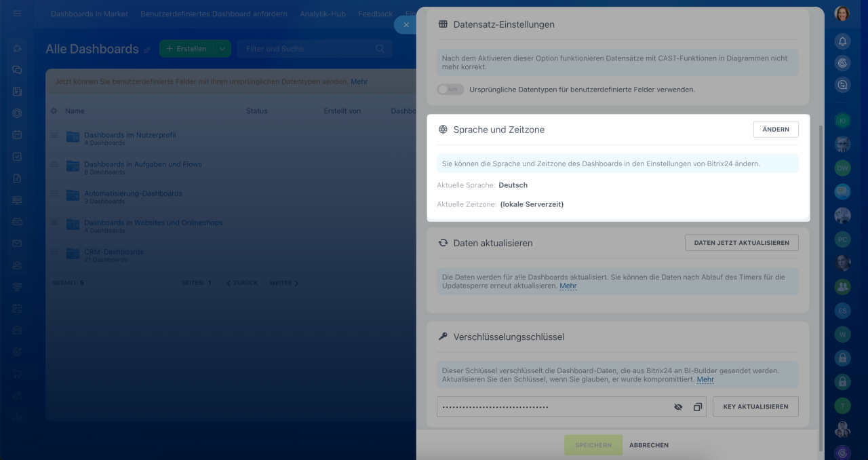Viewport: 868px width, 460px height.
Task: Open the Analytik-Hub menu item
Action: pos(323,14)
